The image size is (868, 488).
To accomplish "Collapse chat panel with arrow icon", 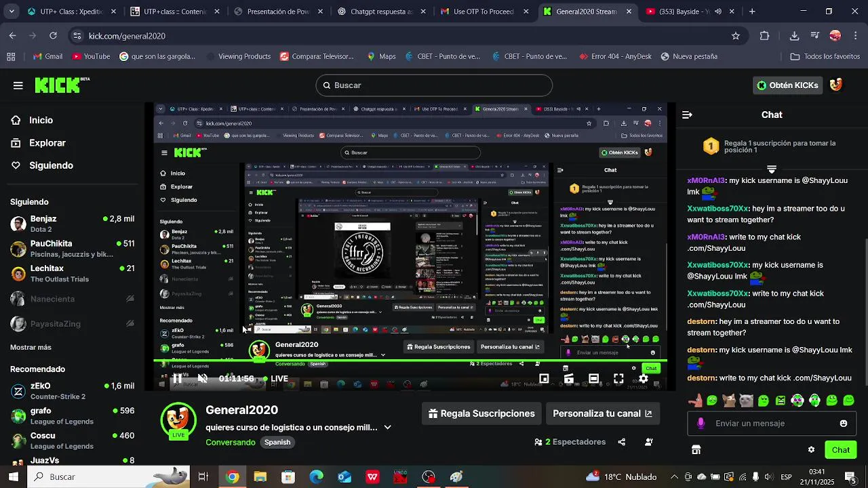I will (687, 115).
